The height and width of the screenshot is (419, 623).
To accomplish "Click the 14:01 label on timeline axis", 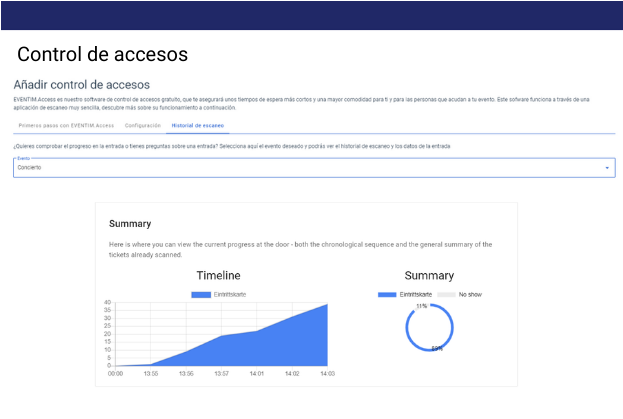I will (x=256, y=374).
